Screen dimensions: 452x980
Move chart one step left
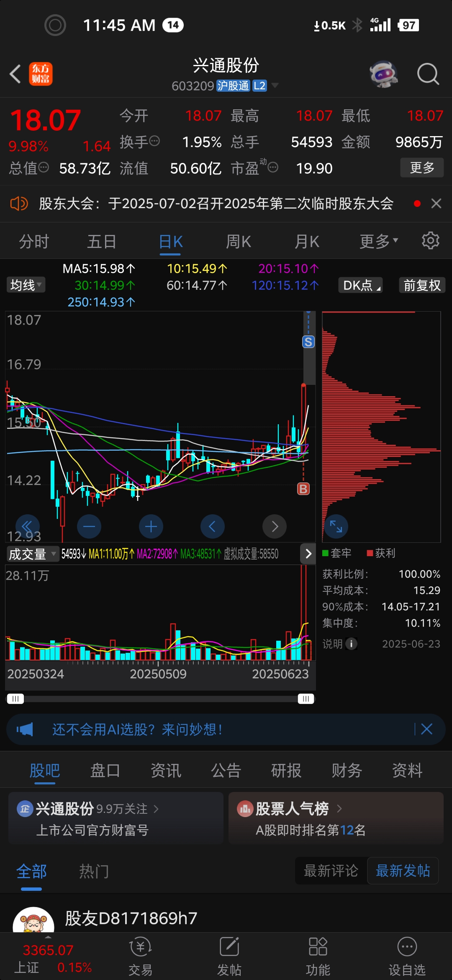click(x=213, y=526)
